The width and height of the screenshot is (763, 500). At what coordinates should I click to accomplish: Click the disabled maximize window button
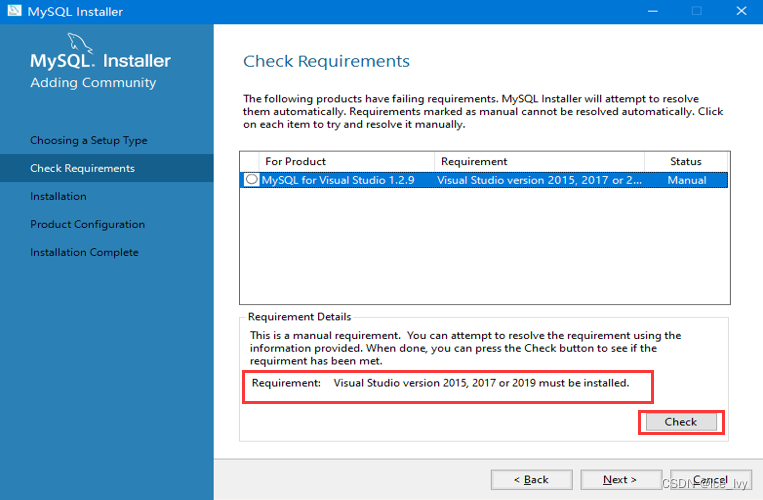click(697, 11)
